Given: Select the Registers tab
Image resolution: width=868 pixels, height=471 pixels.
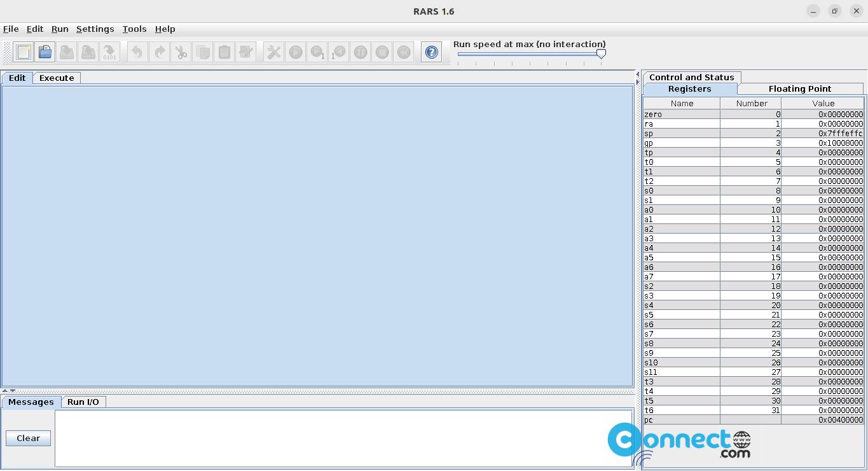Looking at the screenshot, I should coord(690,88).
